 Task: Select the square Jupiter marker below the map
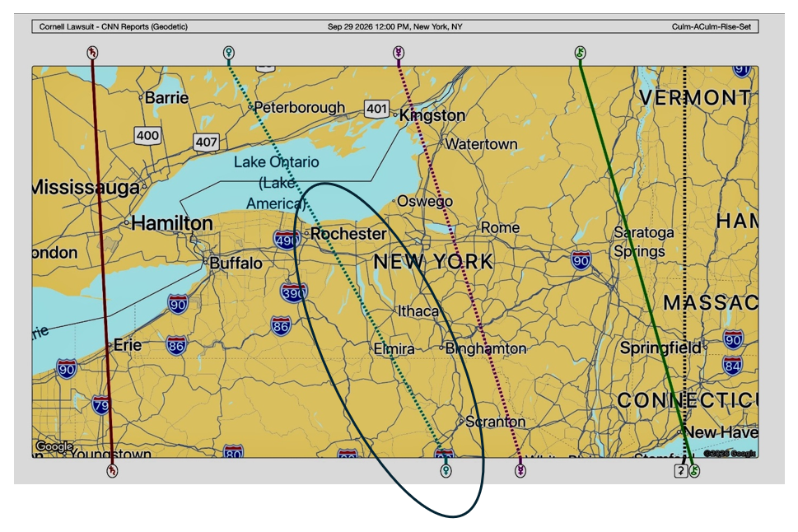coord(681,471)
